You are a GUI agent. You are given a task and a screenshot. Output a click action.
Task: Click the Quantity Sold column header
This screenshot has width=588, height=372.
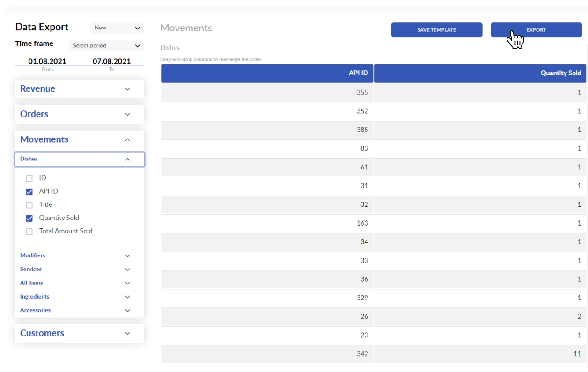point(480,73)
